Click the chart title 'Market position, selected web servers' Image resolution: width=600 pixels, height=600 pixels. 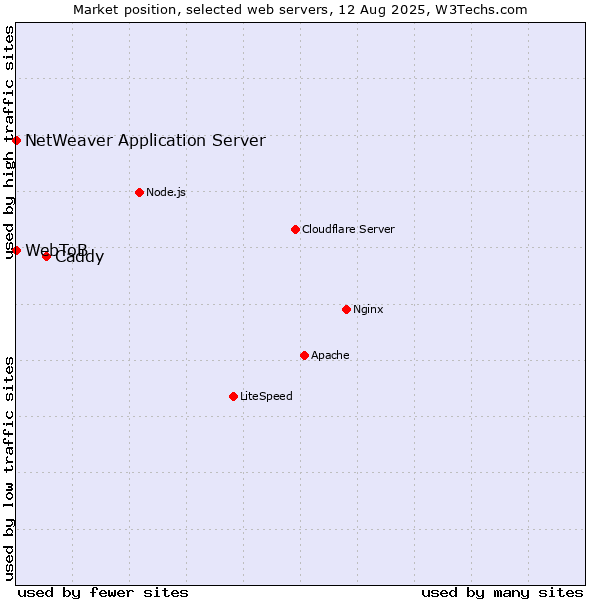tap(201, 10)
